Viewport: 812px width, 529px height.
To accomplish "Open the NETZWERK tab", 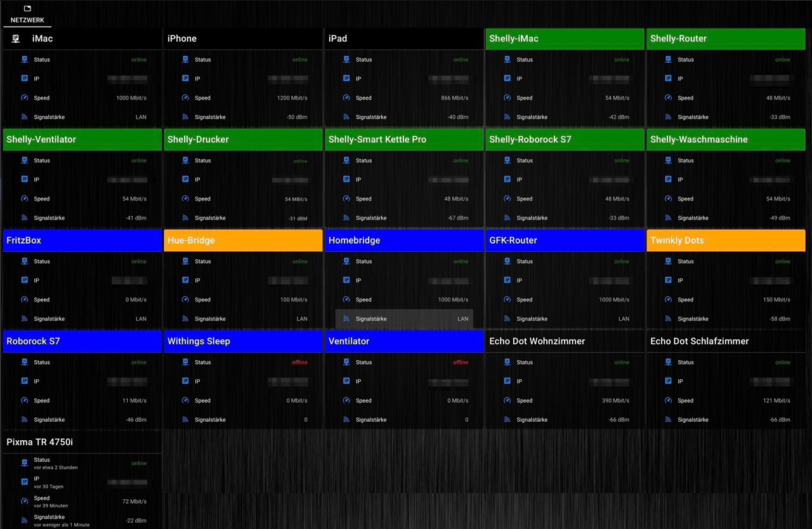I will [27, 14].
